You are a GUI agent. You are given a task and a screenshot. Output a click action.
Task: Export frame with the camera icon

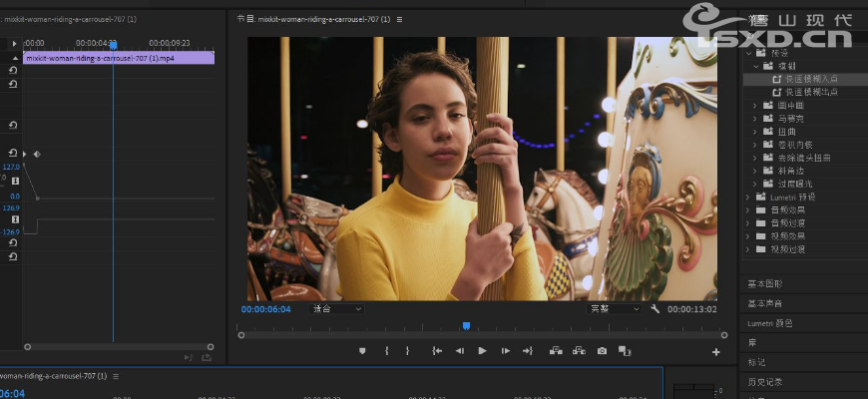[x=602, y=351]
